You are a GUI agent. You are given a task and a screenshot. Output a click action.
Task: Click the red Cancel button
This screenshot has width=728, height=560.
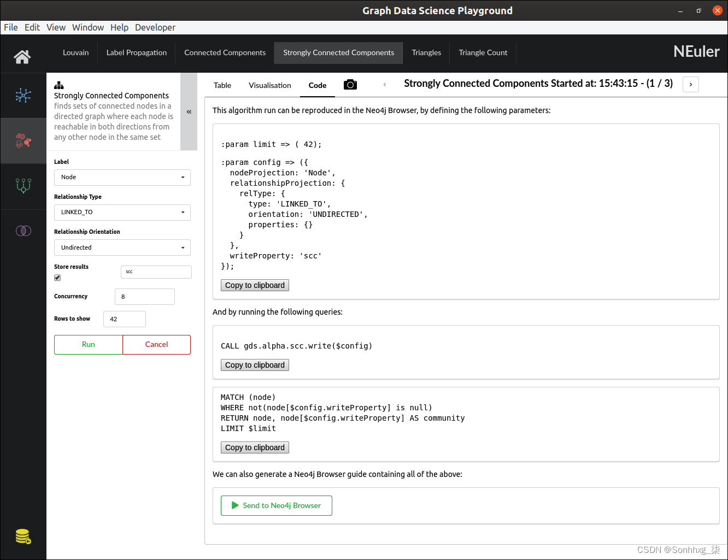tap(157, 345)
